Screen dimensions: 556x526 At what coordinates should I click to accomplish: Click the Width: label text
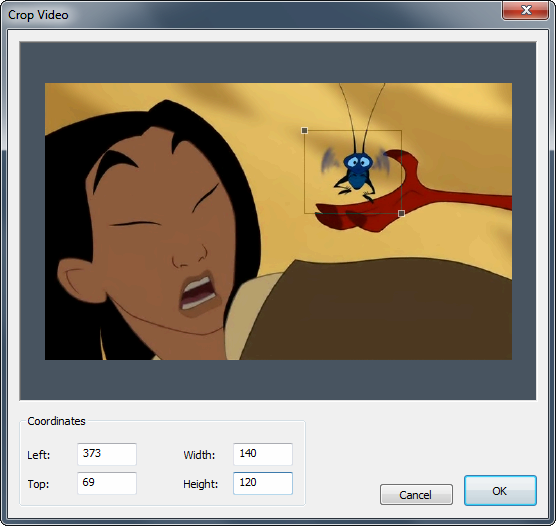[199, 455]
